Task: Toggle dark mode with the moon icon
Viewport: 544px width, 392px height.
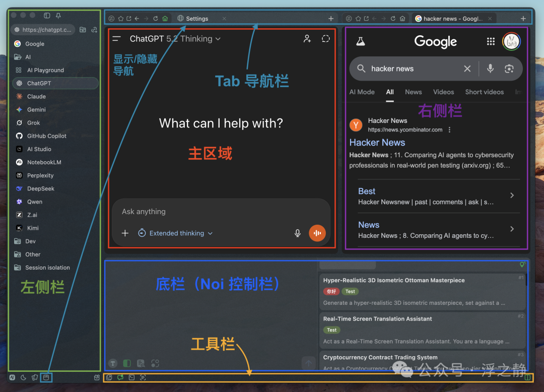Action: 23,377
